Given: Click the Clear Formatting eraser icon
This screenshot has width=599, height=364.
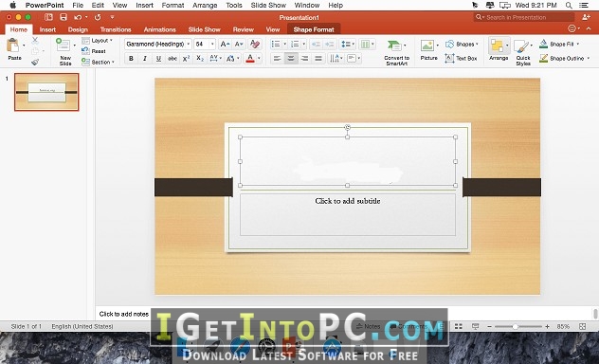Looking at the screenshot, I should pyautogui.click(x=255, y=45).
